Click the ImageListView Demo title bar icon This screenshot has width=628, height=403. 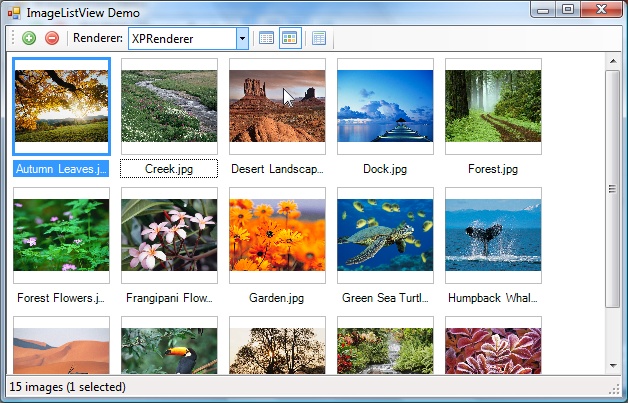(x=14, y=13)
